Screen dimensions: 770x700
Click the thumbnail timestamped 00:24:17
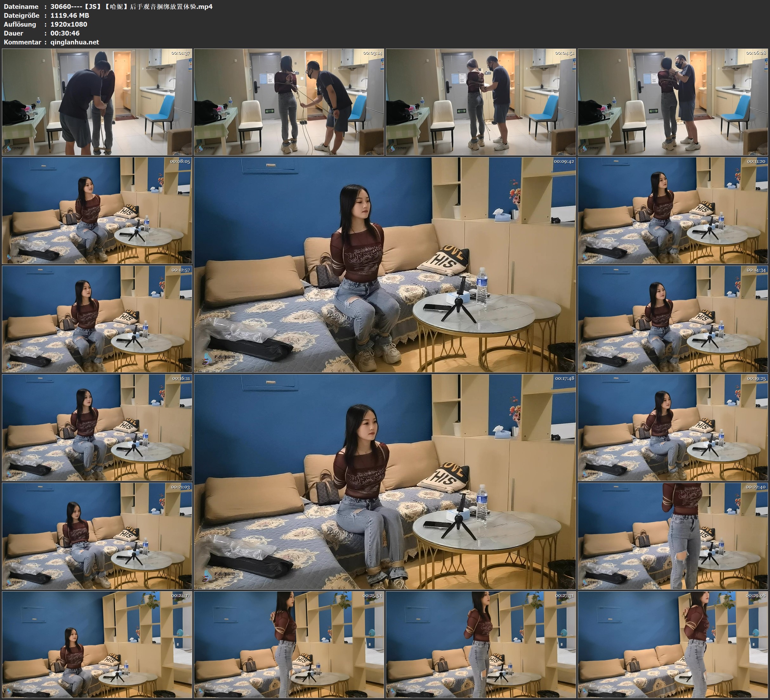pyautogui.click(x=97, y=644)
